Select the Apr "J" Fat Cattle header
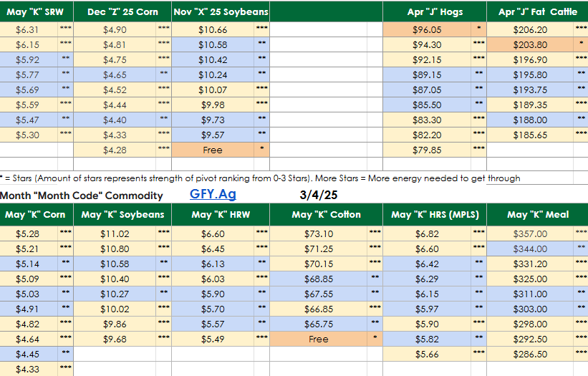588x376 pixels. pos(538,12)
